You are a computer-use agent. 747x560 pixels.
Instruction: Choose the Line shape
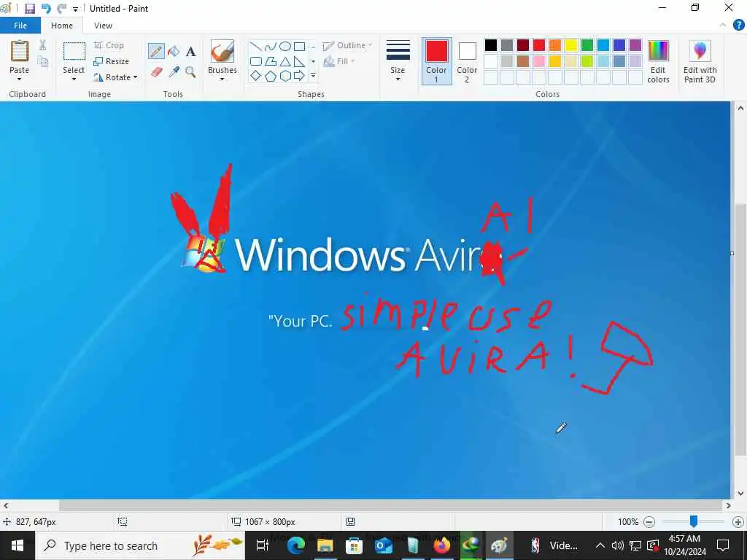tap(256, 46)
